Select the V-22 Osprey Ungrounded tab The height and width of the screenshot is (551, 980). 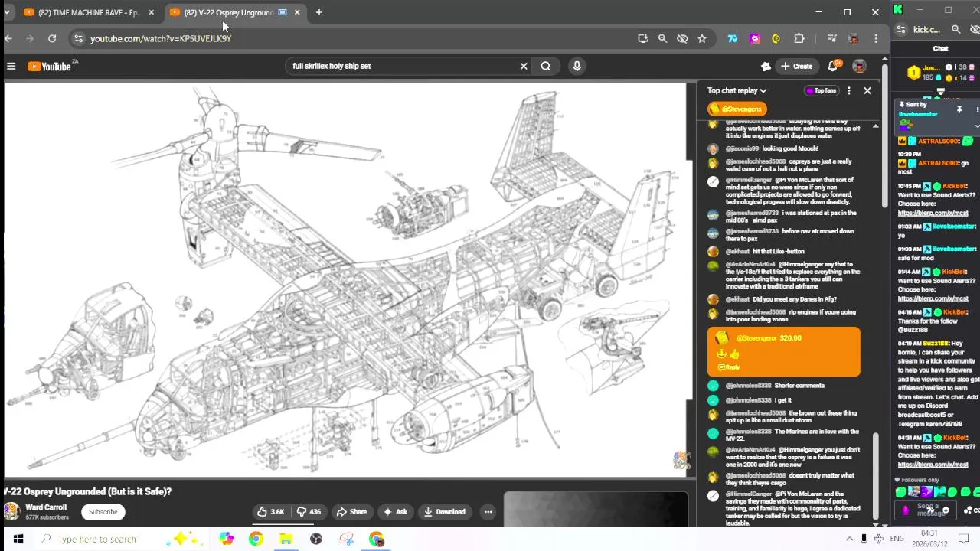(228, 12)
